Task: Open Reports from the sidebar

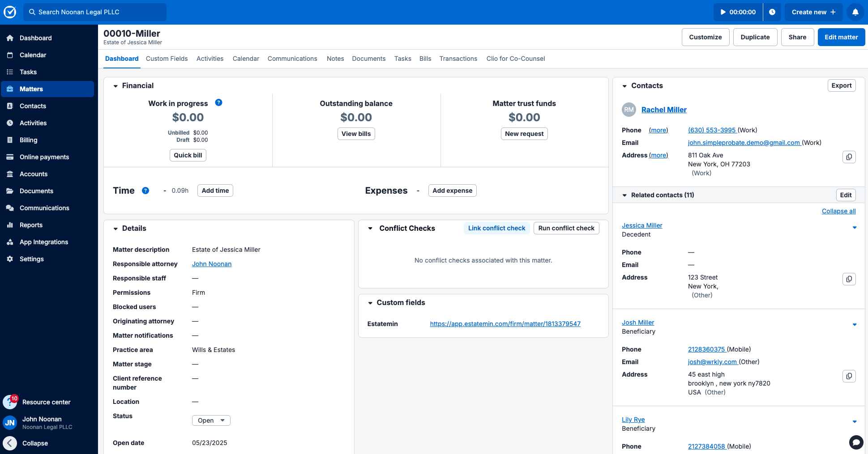Action: (x=31, y=225)
